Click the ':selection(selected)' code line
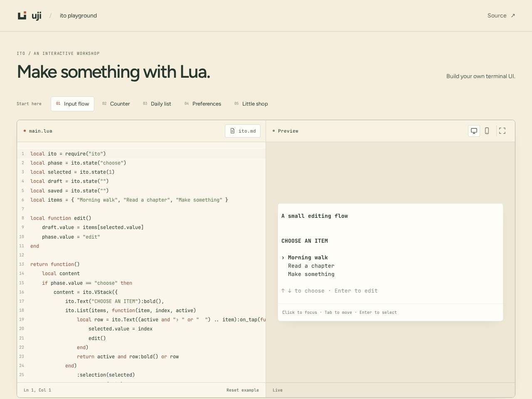This screenshot has width=532, height=399. (x=106, y=375)
